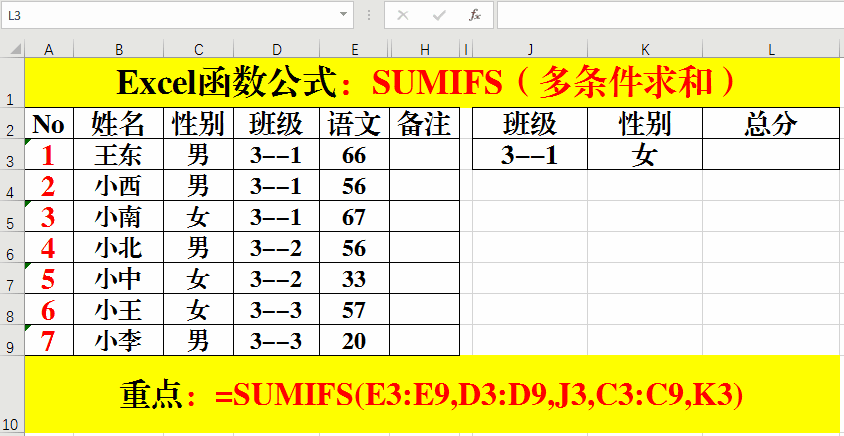Select column C header

[x=199, y=50]
